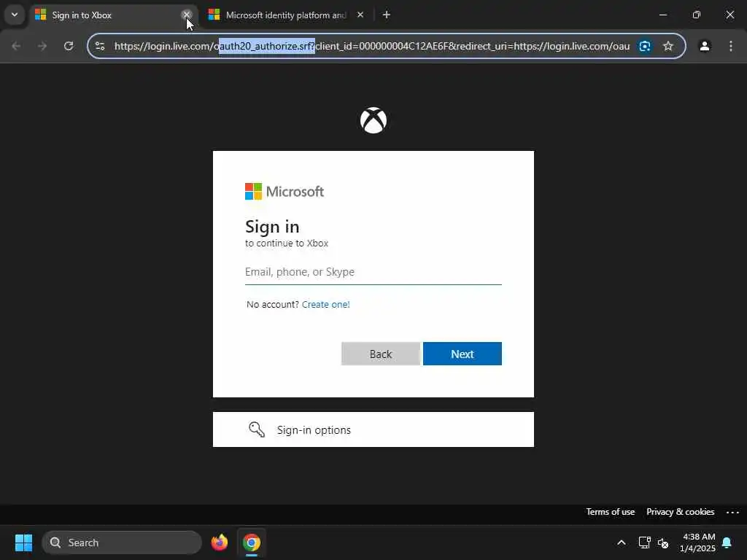Restore down the Chrome window
This screenshot has height=560, width=747.
(x=697, y=15)
